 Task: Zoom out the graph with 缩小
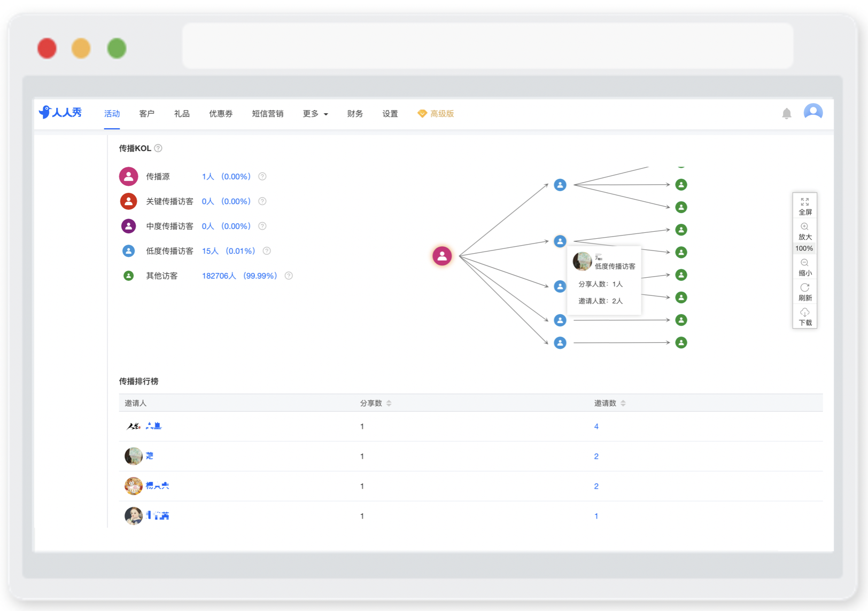(x=805, y=268)
